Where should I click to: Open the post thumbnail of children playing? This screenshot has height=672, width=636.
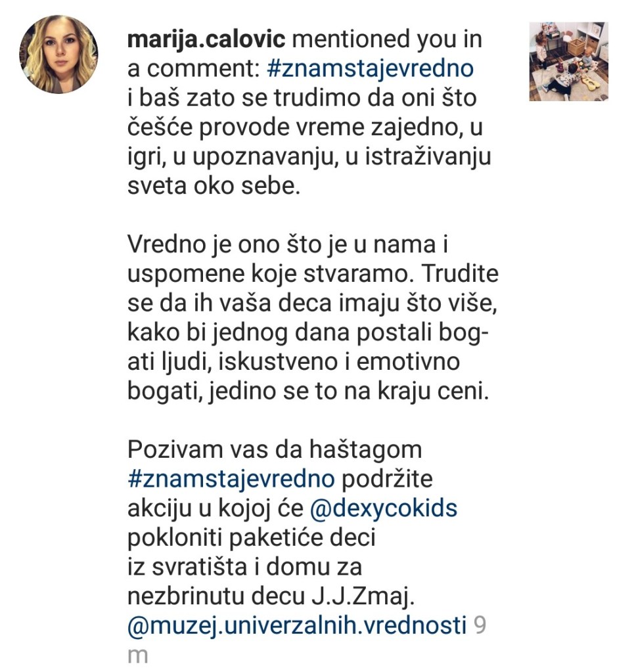(568, 62)
